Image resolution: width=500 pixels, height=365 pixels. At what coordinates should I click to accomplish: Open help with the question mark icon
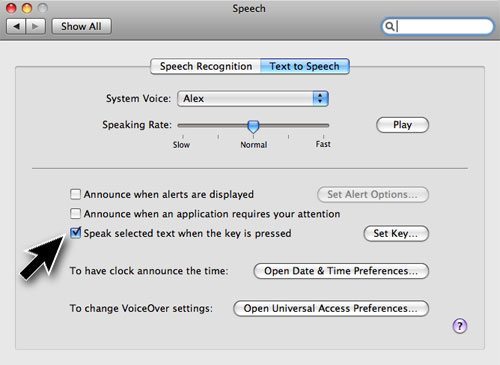pyautogui.click(x=460, y=326)
